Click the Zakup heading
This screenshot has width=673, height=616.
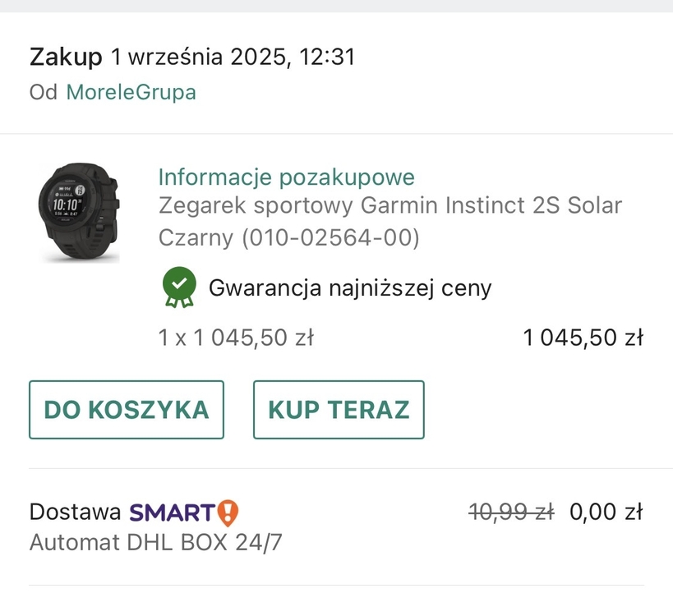click(66, 57)
